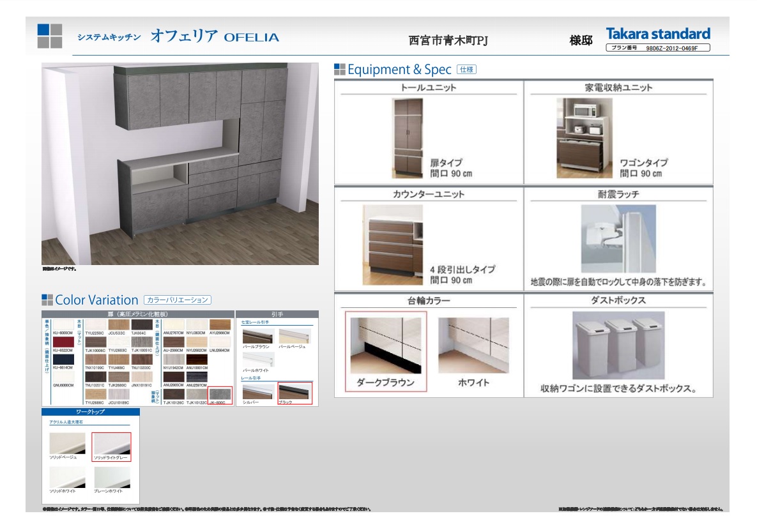Select the TJK10051C swatch
This screenshot has width=757, height=532.
[x=142, y=342]
